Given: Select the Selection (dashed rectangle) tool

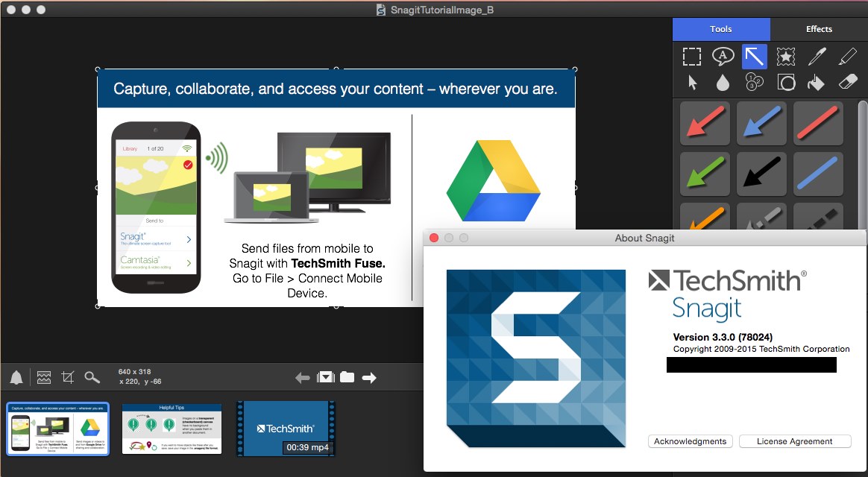Looking at the screenshot, I should [691, 57].
